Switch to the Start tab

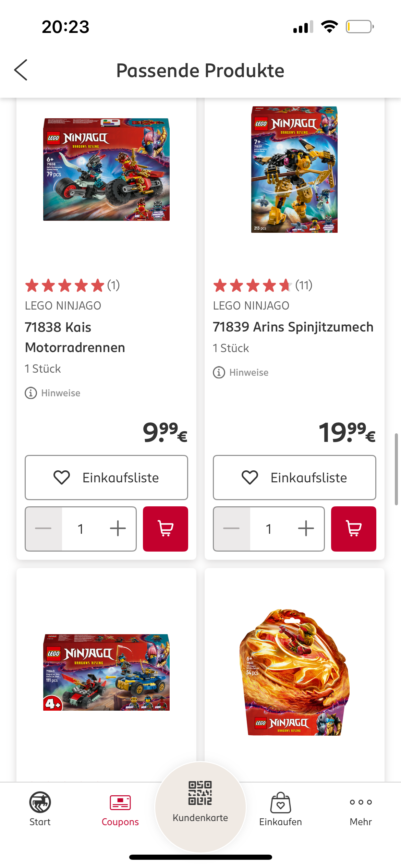pos(40,809)
